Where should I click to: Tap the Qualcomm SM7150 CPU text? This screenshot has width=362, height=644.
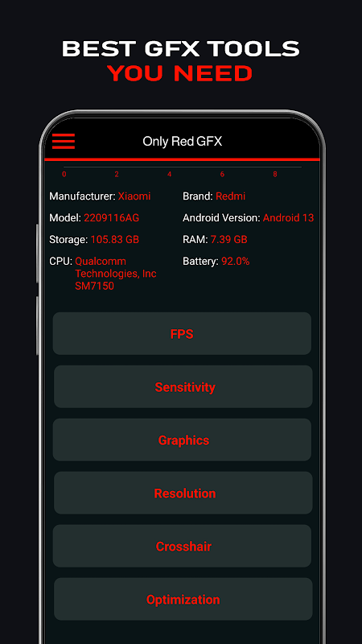tap(115, 274)
